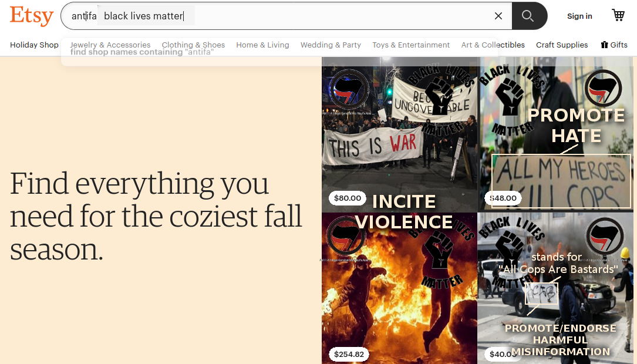The image size is (637, 364).
Task: Open Craft Supplies category
Action: [x=561, y=45]
